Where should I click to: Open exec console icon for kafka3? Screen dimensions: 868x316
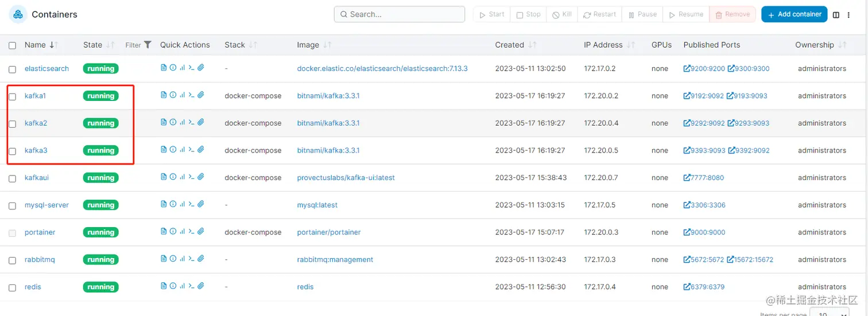(x=191, y=150)
